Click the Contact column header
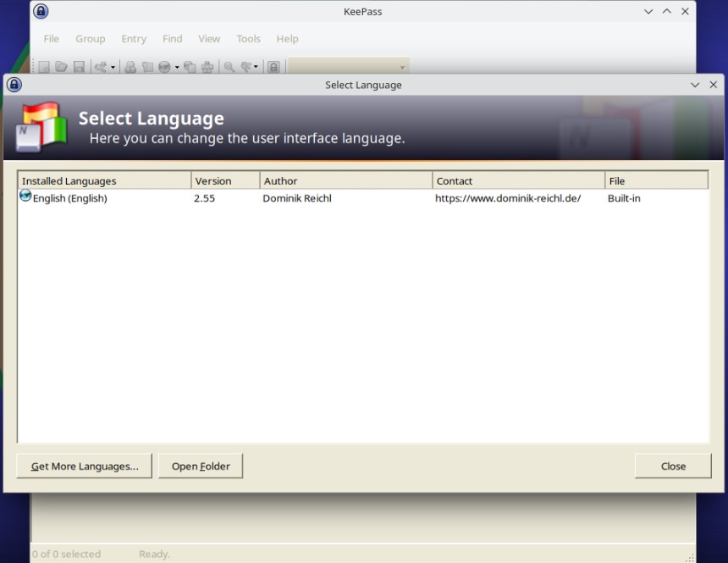Viewport: 728px width, 563px height. click(x=519, y=180)
